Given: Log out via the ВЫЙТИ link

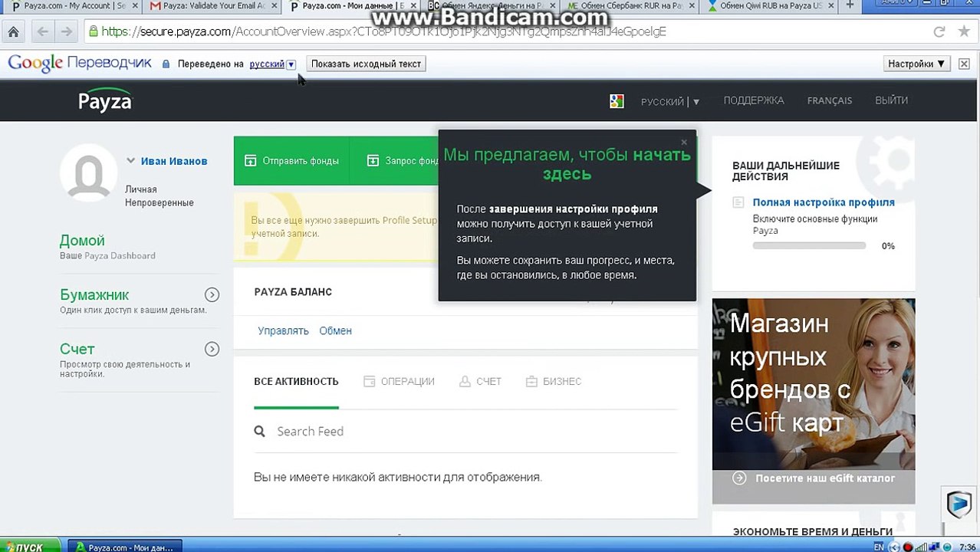Looking at the screenshot, I should [x=891, y=100].
